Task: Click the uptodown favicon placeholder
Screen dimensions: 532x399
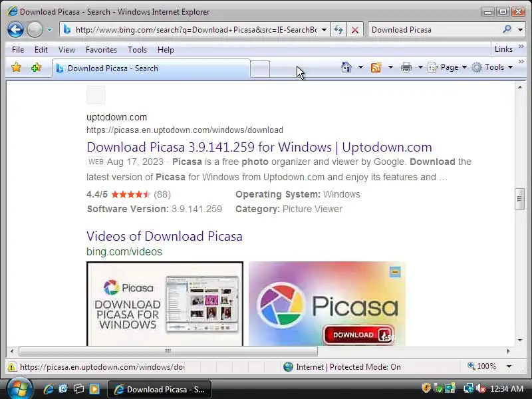Action: (96, 94)
